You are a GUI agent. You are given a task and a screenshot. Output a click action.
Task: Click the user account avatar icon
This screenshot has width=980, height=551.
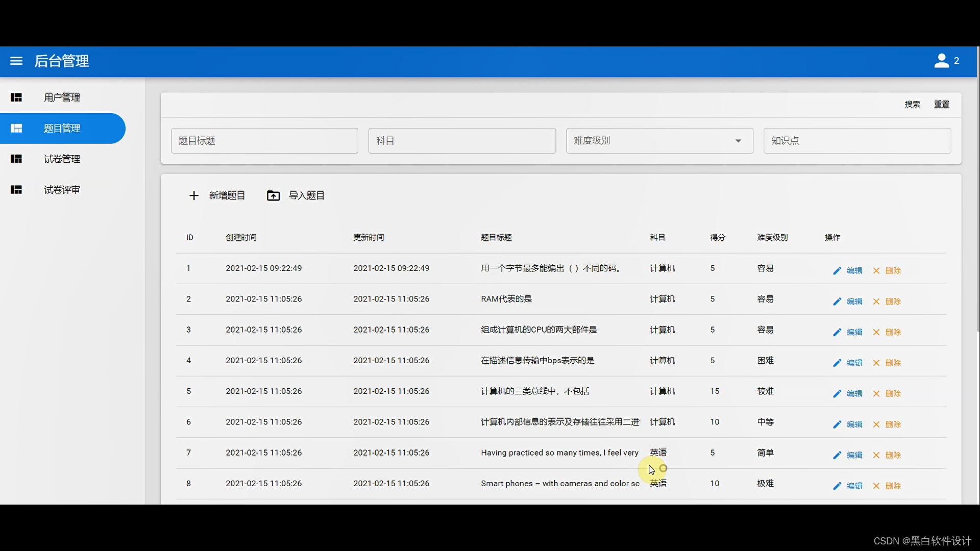[x=941, y=61]
